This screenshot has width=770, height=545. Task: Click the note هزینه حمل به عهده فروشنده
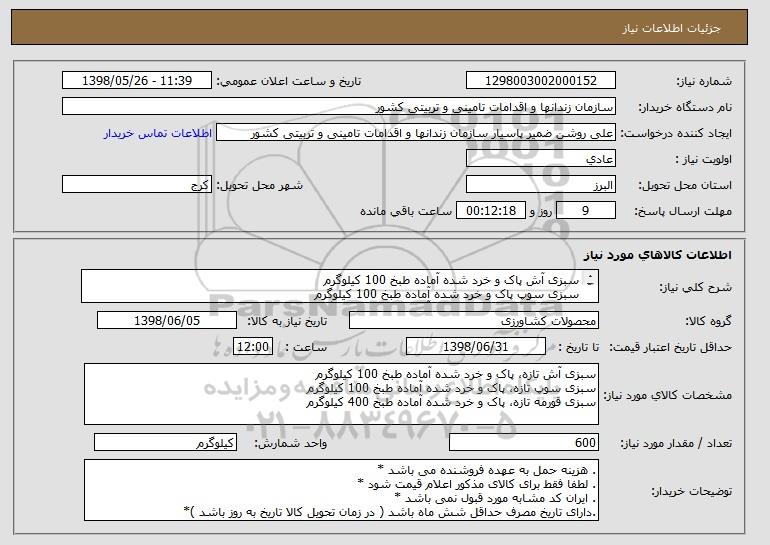tap(486, 470)
